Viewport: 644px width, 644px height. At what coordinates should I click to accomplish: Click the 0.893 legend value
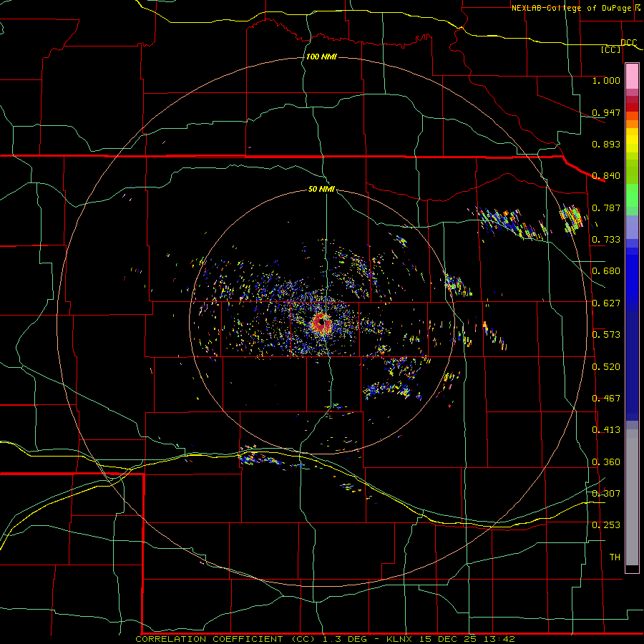[606, 144]
